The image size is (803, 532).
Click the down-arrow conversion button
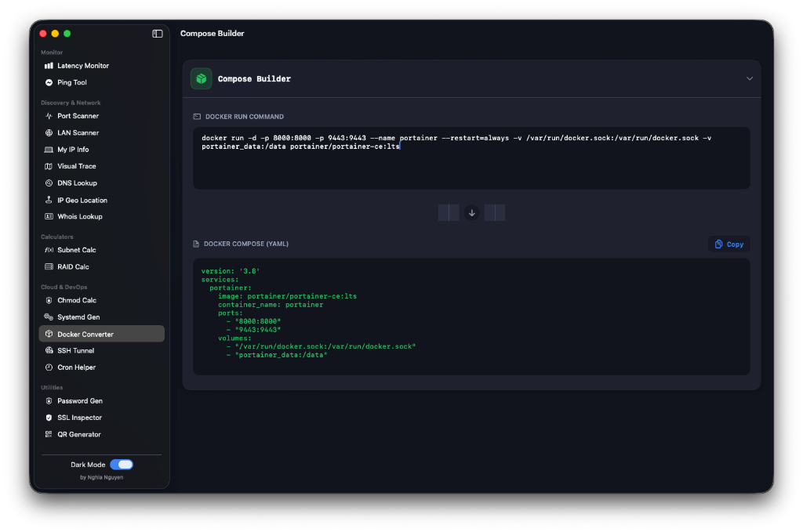tap(471, 212)
